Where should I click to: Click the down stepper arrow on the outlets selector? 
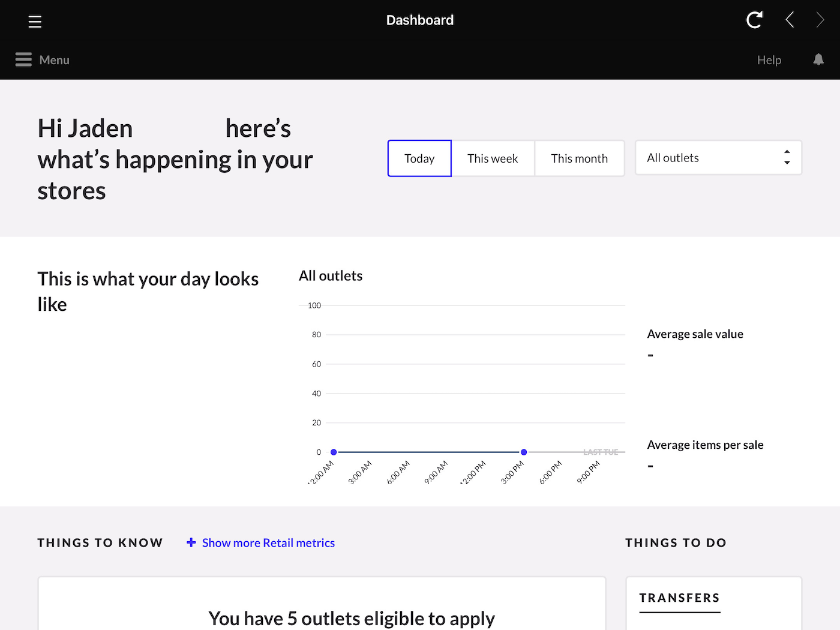coord(787,162)
